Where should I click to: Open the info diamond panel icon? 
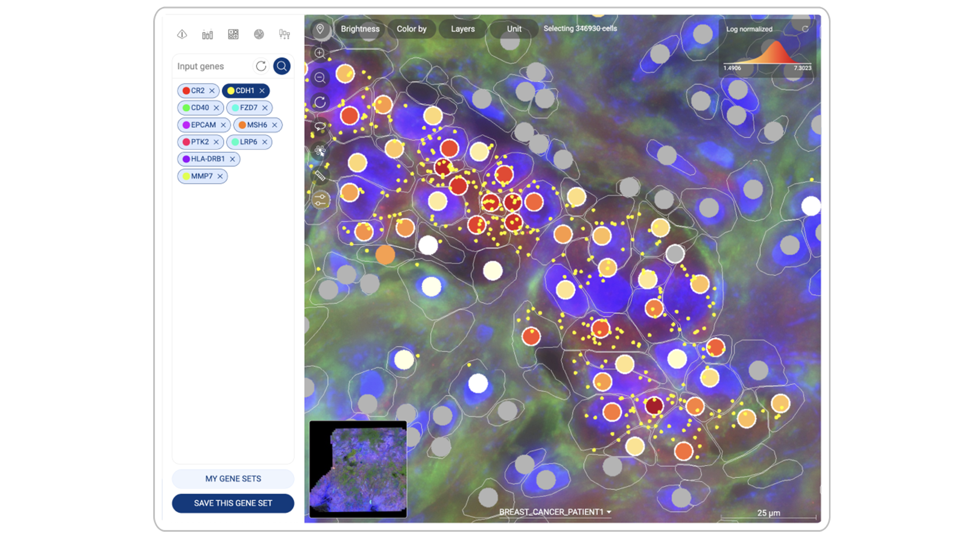click(182, 35)
